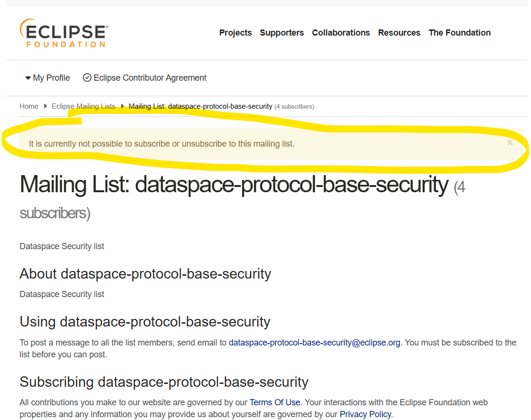Open the Supporters menu
The height and width of the screenshot is (420, 531).
pyautogui.click(x=282, y=33)
